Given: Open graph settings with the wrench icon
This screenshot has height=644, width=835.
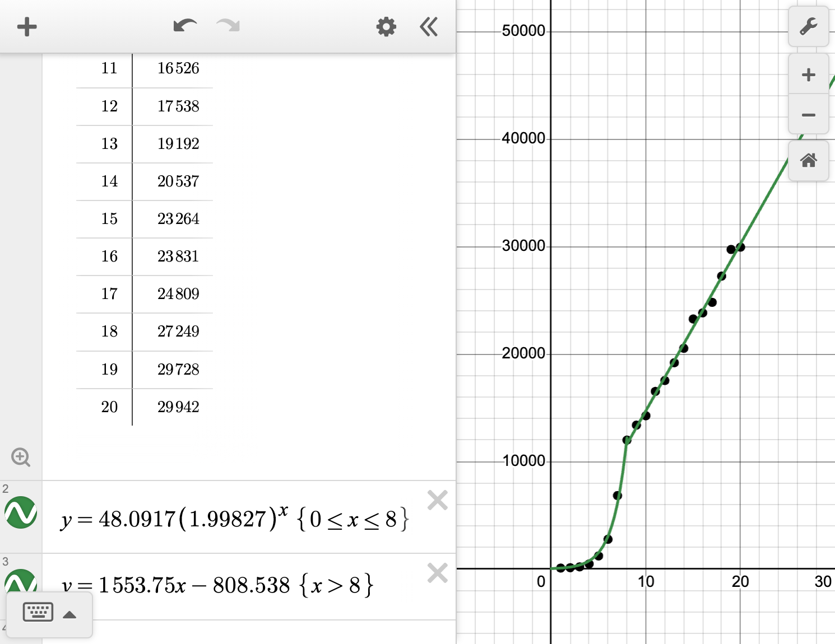Looking at the screenshot, I should pos(808,26).
